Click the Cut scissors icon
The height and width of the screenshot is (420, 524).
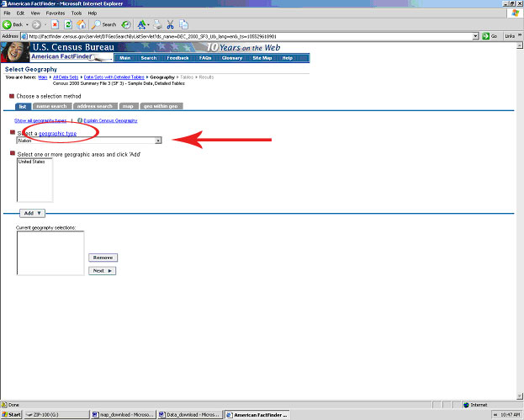pos(171,24)
